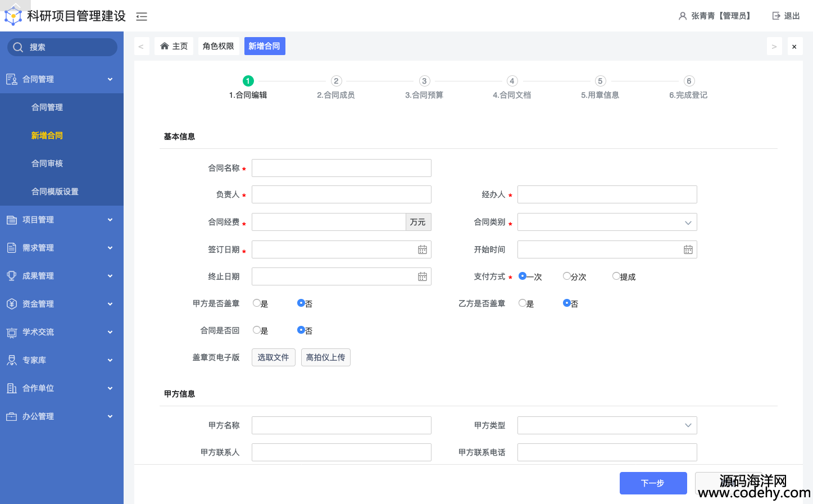
Task: Click the 下一步 button
Action: tap(653, 483)
